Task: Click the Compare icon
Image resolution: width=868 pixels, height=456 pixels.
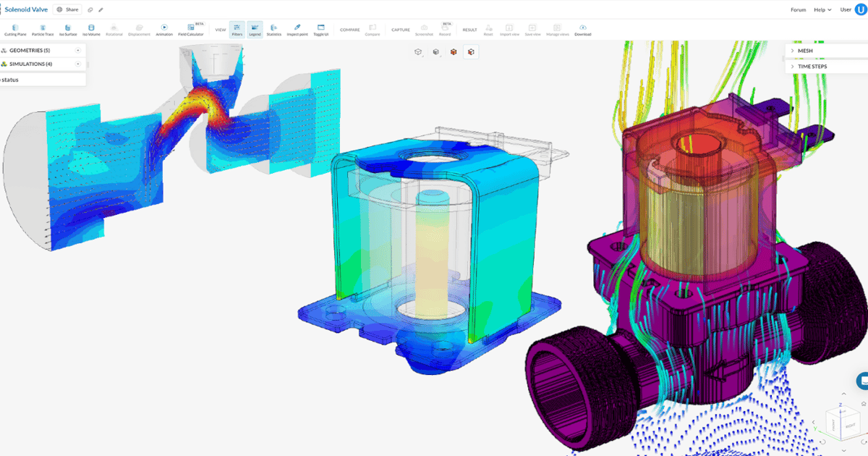Action: [x=373, y=30]
